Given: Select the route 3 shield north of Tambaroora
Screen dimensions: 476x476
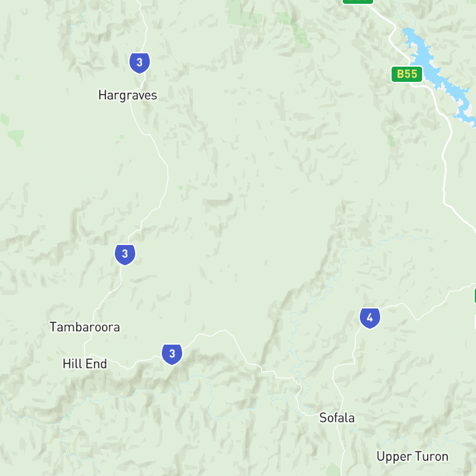Looking at the screenshot, I should (x=125, y=255).
